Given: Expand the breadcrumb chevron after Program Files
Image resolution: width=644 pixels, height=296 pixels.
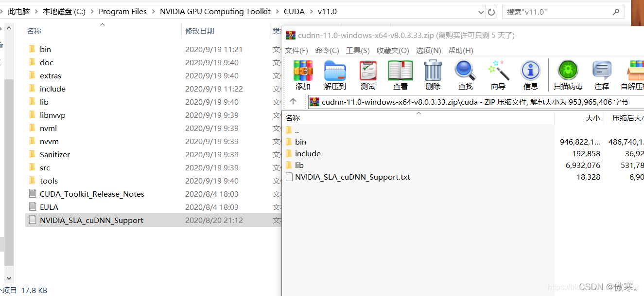Looking at the screenshot, I should pos(153,12).
